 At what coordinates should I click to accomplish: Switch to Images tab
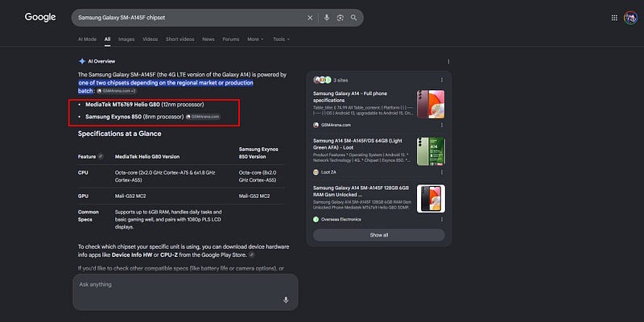pos(126,39)
